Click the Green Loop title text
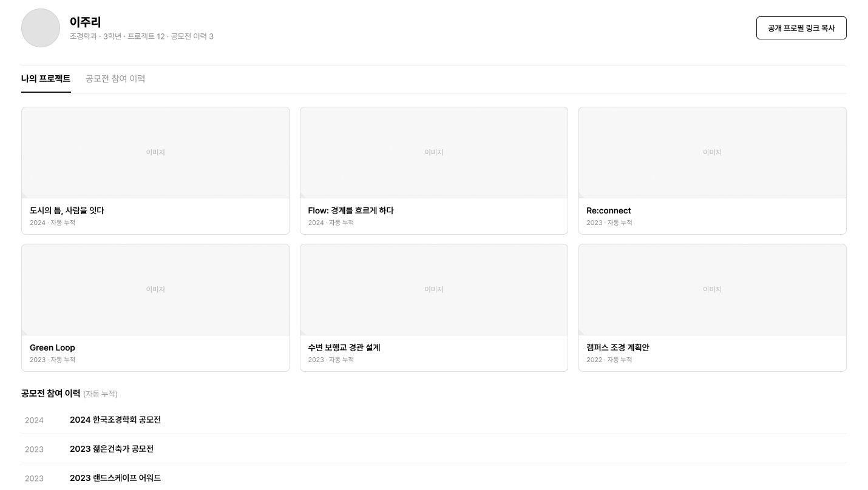This screenshot has width=868, height=490. coord(52,347)
